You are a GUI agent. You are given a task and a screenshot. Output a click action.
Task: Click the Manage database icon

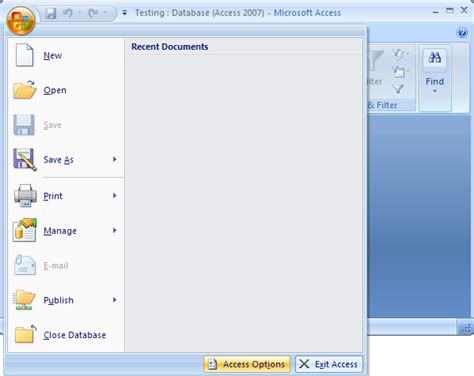[x=25, y=230]
